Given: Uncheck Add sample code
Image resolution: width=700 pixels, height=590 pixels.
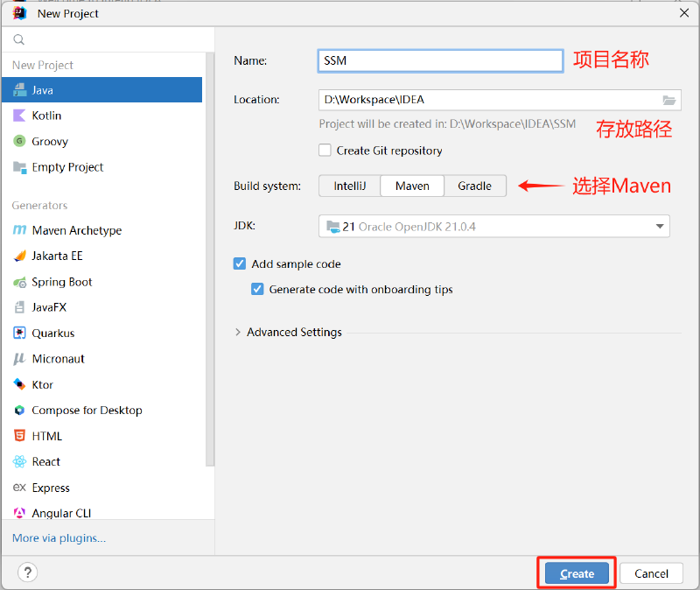Looking at the screenshot, I should coord(240,263).
